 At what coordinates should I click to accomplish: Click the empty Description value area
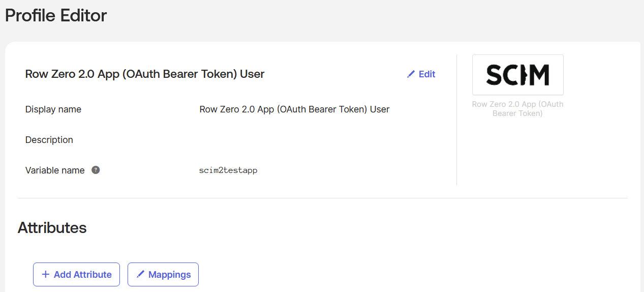click(x=294, y=140)
